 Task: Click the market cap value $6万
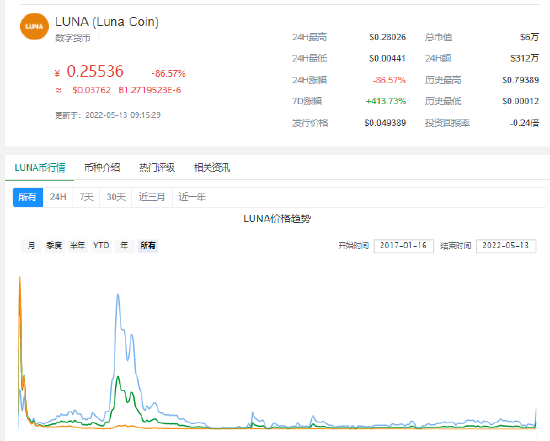click(x=529, y=37)
